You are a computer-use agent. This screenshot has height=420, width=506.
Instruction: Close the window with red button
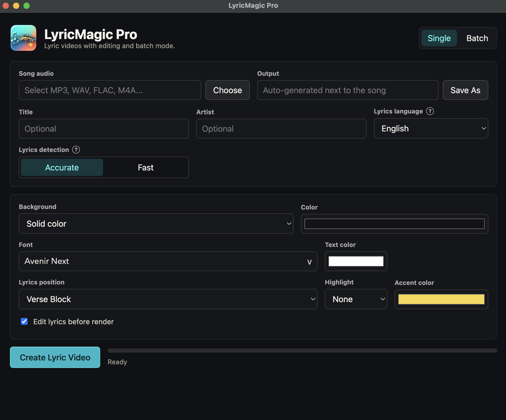coord(6,6)
